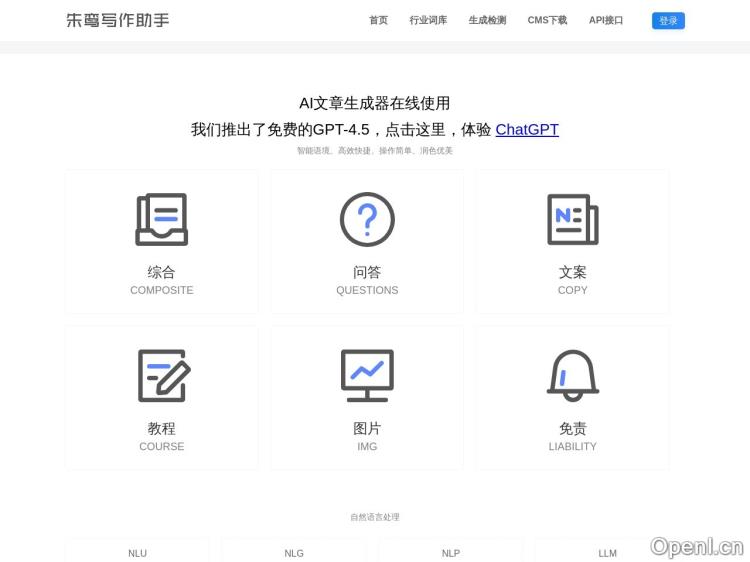Open the CMS下载 navigation link

coord(547,20)
